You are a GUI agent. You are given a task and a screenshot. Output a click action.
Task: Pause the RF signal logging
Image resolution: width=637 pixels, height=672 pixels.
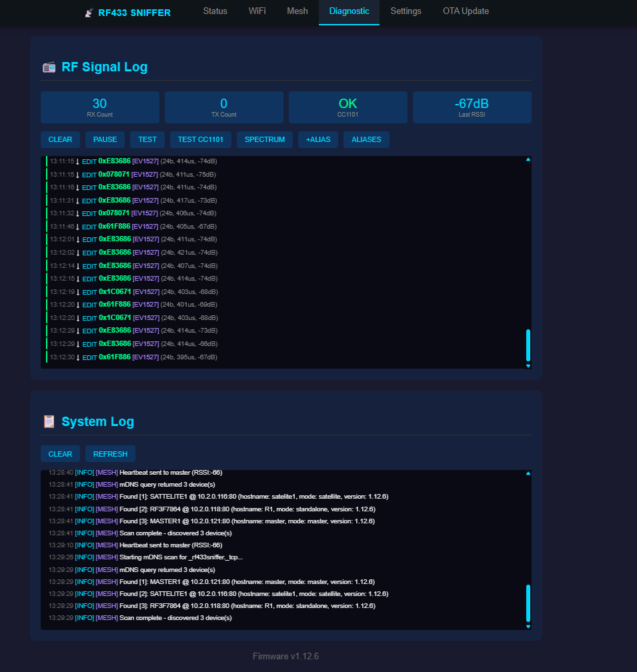pyautogui.click(x=105, y=139)
